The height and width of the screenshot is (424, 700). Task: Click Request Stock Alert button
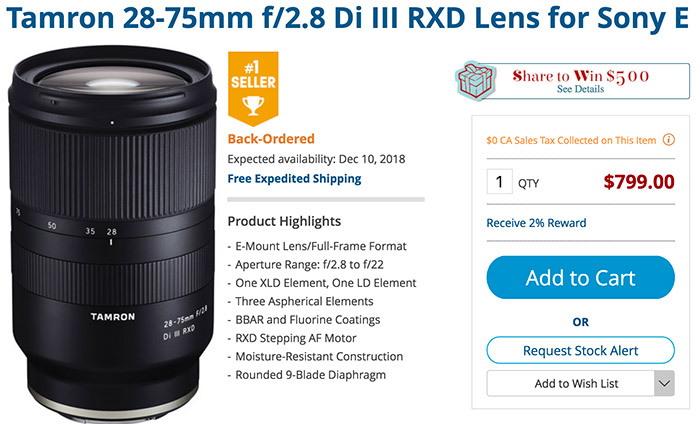pos(580,350)
